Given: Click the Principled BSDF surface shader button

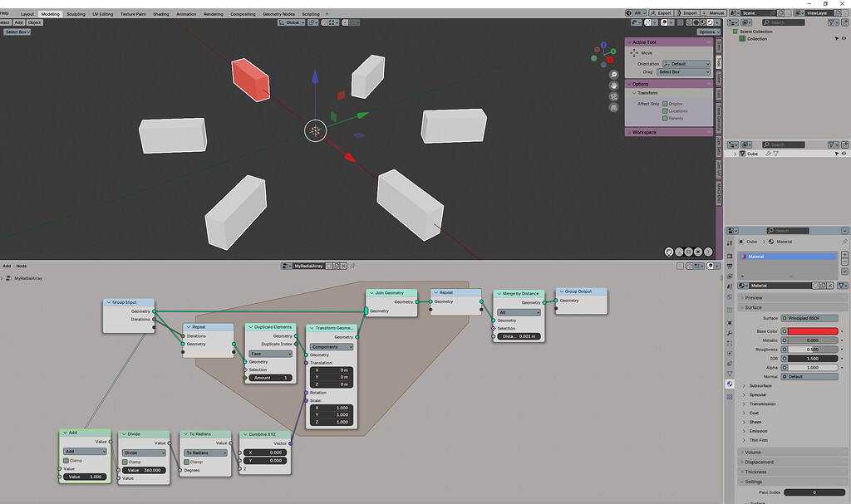Looking at the screenshot, I should [x=809, y=318].
